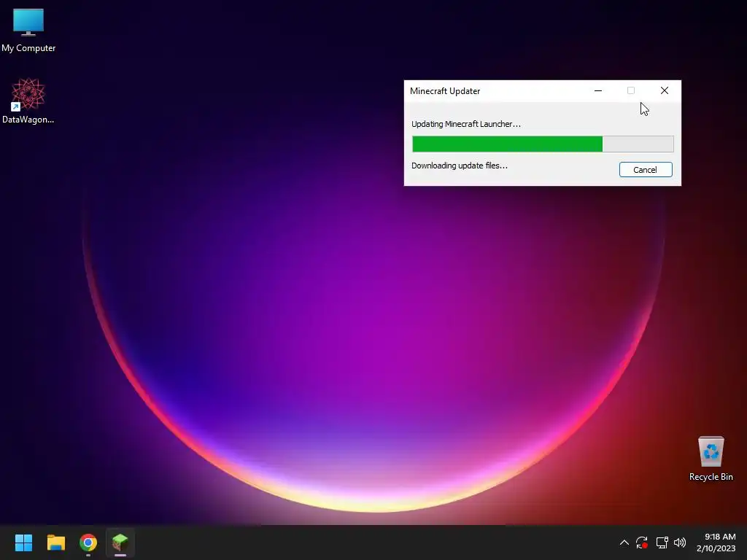
Task: Open Google Chrome from taskbar
Action: [x=88, y=542]
